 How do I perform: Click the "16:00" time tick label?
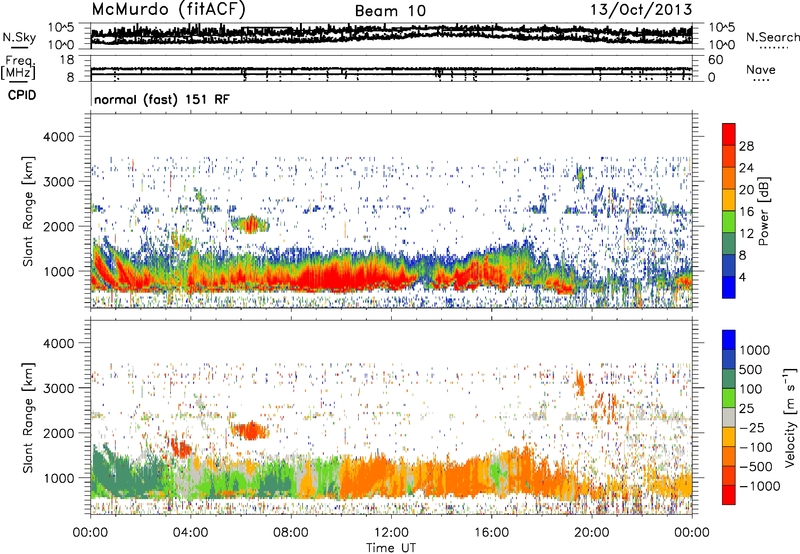491,533
